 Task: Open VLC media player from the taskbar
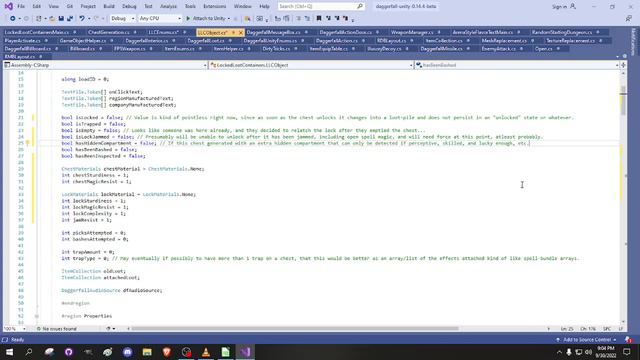pos(206,352)
